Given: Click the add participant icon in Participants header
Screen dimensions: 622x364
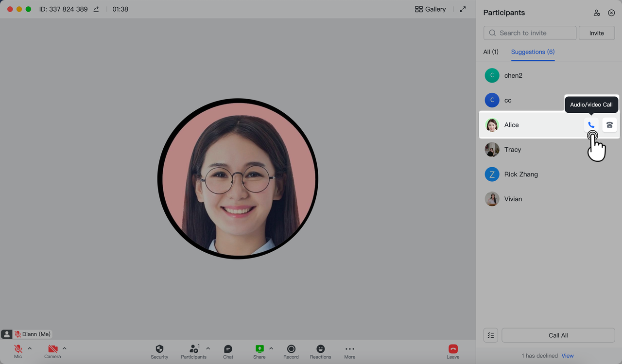Looking at the screenshot, I should click(597, 13).
